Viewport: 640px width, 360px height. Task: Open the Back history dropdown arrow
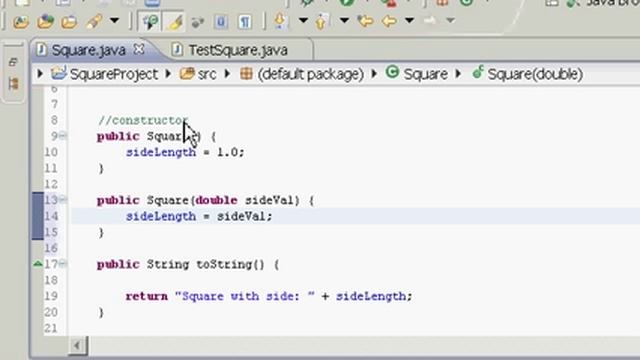tap(409, 20)
